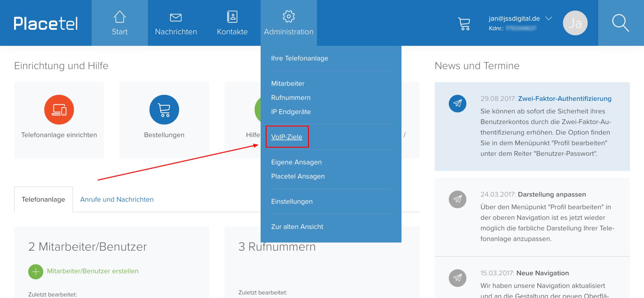The height and width of the screenshot is (298, 644).
Task: Click the 29.08.2017 news date
Action: (498, 98)
